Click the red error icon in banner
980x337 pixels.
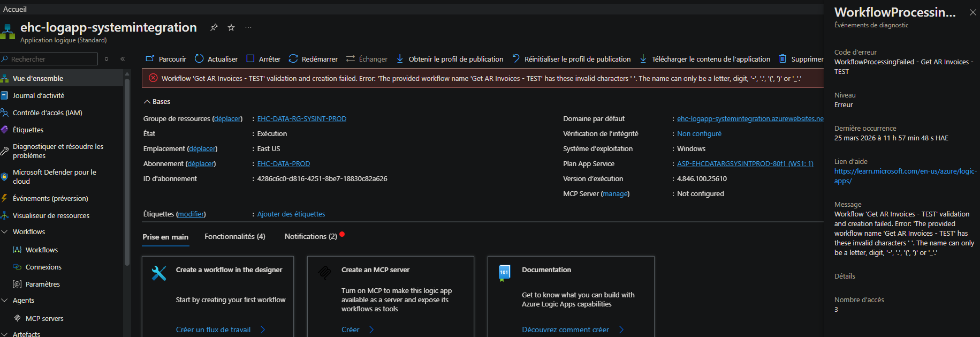click(153, 78)
